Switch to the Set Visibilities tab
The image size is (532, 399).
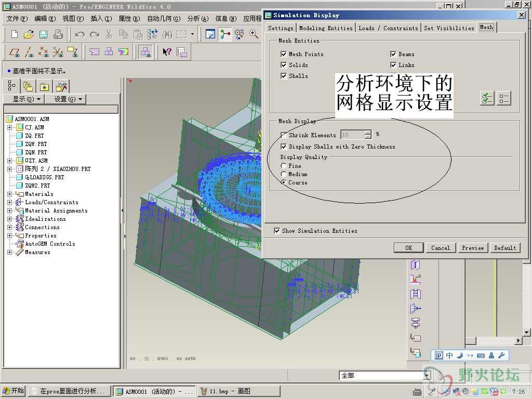[x=449, y=28]
